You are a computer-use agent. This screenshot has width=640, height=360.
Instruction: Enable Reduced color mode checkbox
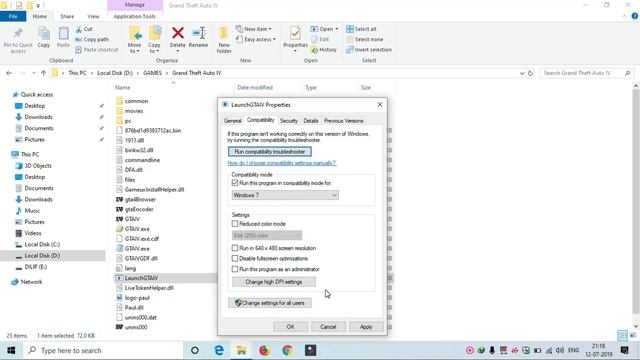point(235,224)
